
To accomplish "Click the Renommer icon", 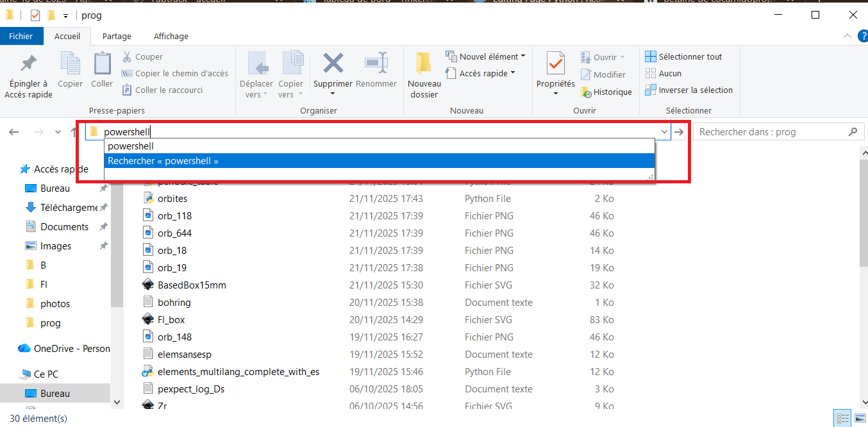I will click(x=376, y=63).
